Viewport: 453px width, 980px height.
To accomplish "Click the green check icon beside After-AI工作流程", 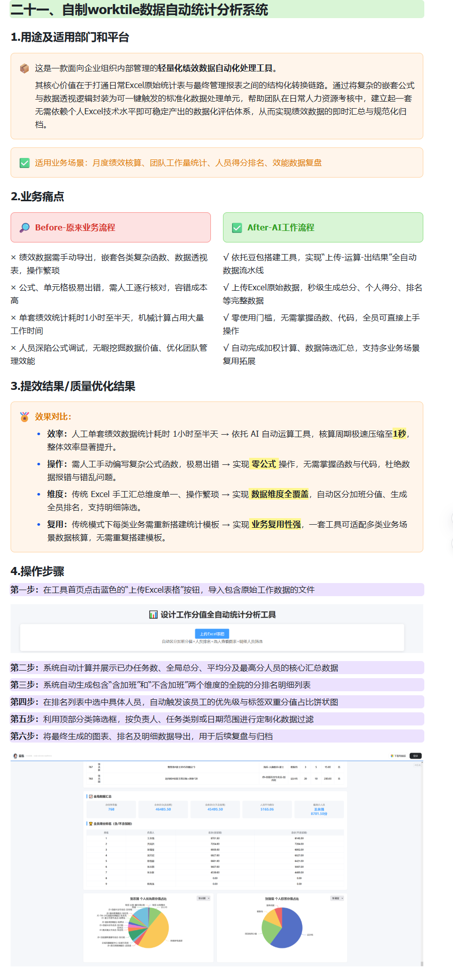I will [x=237, y=228].
